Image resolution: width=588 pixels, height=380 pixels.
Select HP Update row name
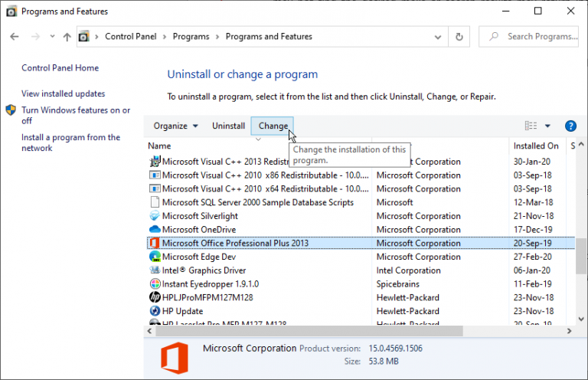pos(183,311)
